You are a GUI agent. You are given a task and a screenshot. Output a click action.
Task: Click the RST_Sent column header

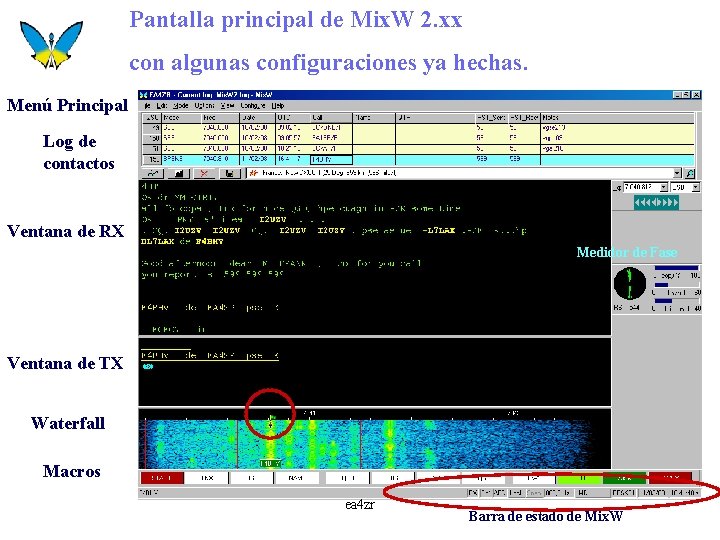click(492, 118)
